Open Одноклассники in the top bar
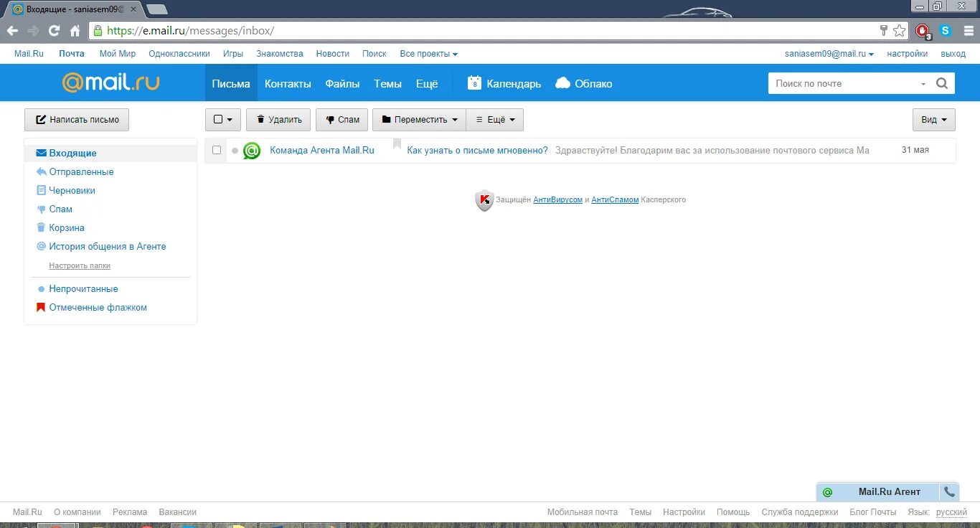 pos(179,54)
